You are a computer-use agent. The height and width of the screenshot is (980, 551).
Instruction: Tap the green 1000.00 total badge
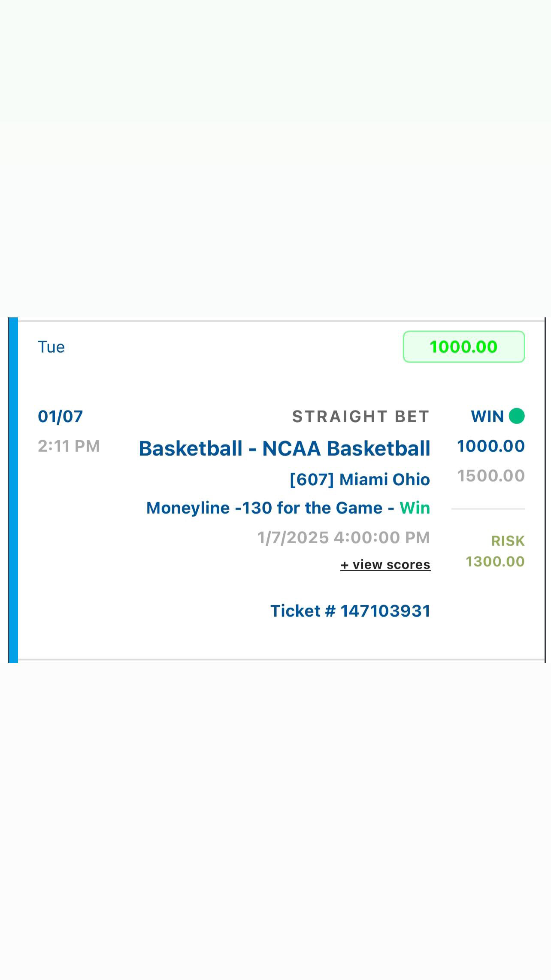[463, 347]
